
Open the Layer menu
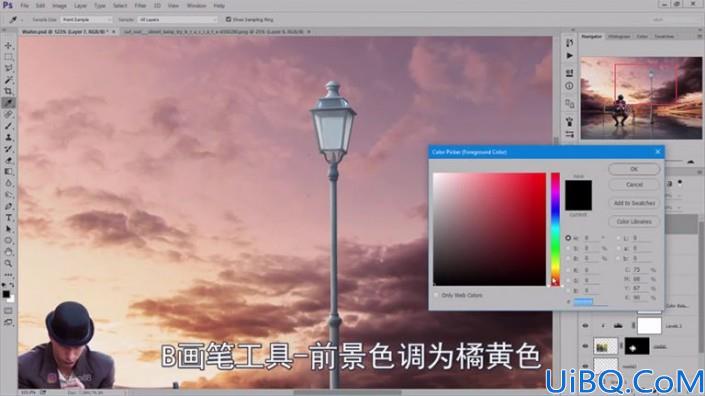pos(80,6)
